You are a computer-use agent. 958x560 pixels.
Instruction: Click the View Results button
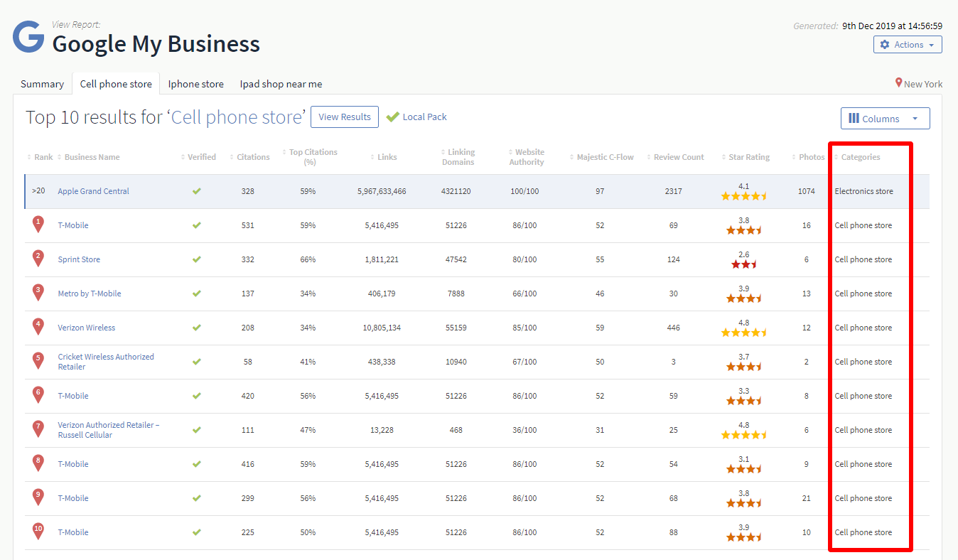tap(345, 117)
